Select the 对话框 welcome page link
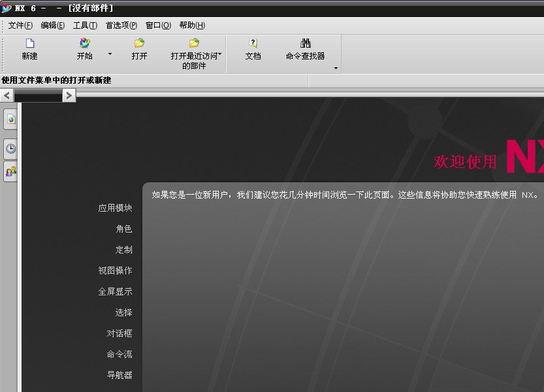 pos(120,333)
